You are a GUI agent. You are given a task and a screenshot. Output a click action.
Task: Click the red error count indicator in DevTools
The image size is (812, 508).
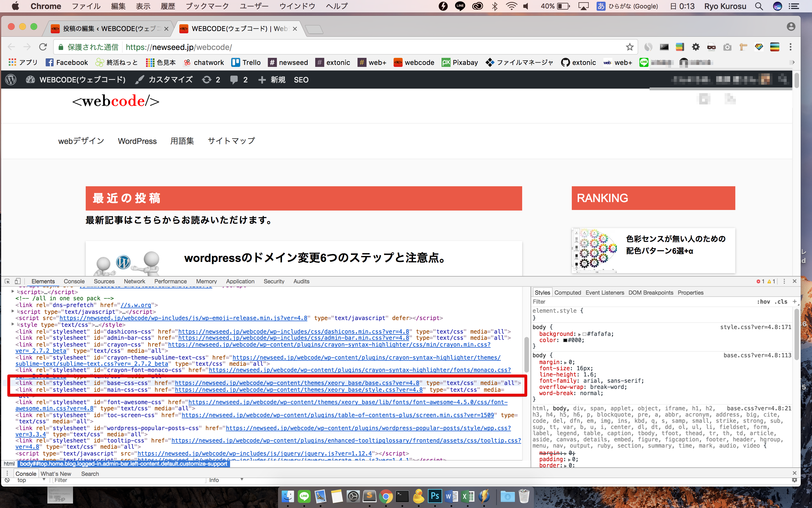coord(760,282)
